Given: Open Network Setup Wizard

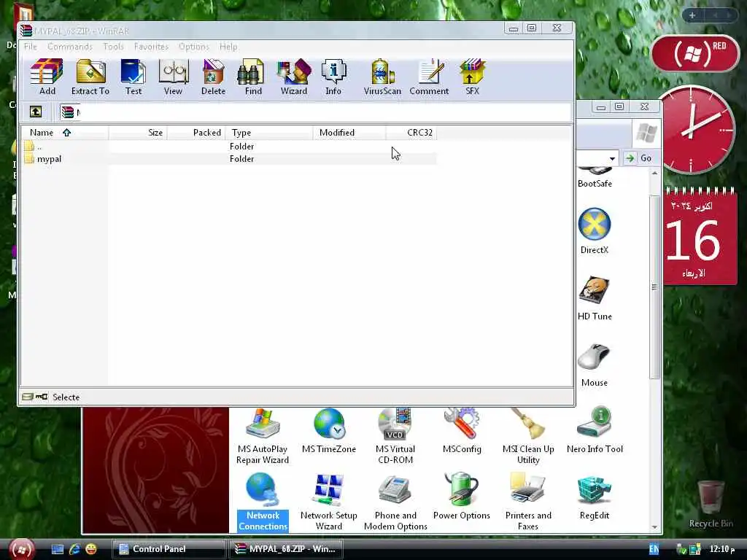Looking at the screenshot, I should tap(329, 502).
